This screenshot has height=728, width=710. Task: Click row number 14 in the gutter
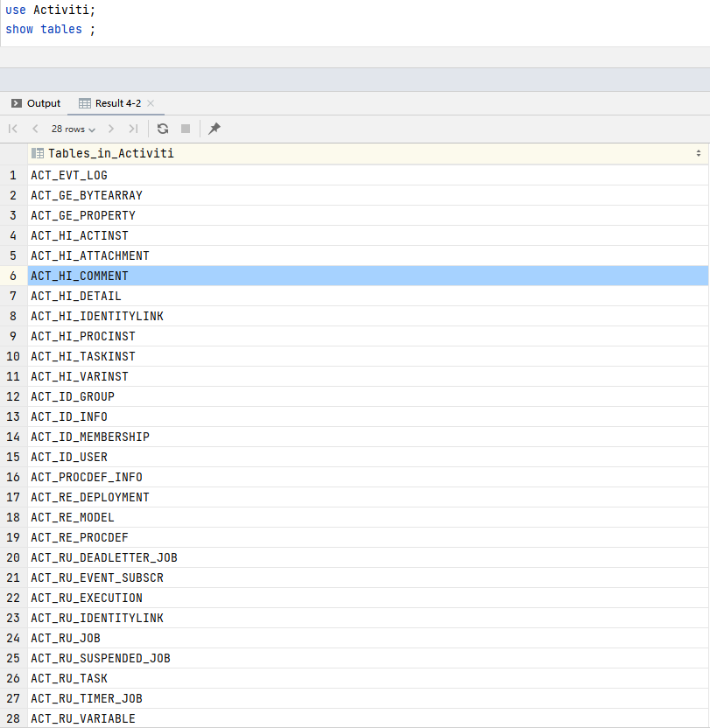[x=13, y=437]
